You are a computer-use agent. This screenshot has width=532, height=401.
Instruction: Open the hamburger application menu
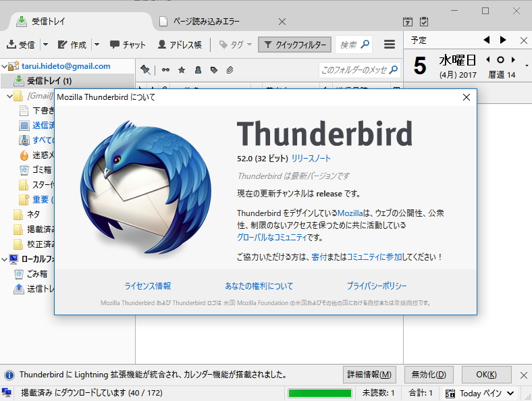(x=389, y=45)
